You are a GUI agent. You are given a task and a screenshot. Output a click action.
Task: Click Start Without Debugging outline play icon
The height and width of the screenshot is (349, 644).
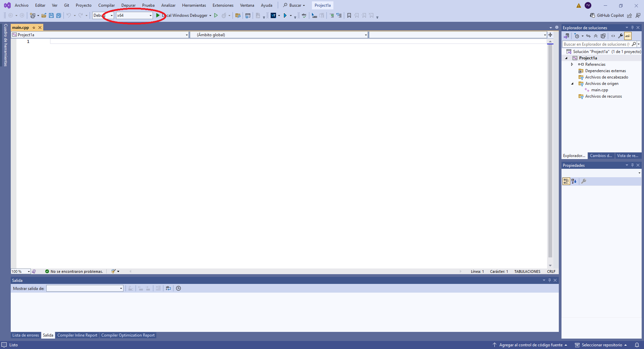216,15
